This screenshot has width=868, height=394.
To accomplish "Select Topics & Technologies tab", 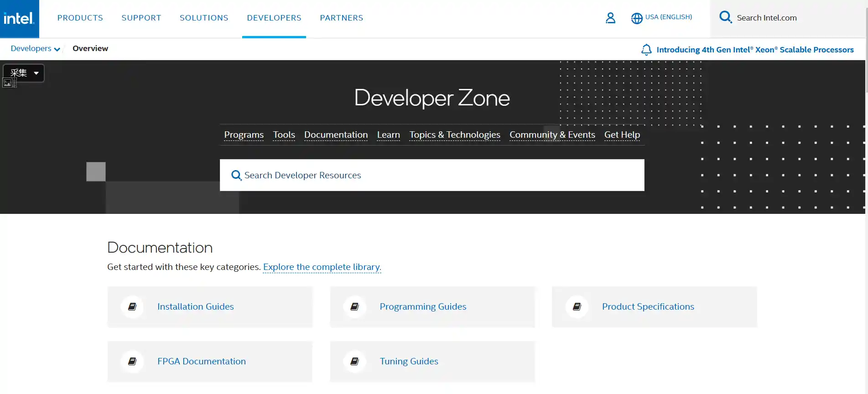I will [455, 135].
